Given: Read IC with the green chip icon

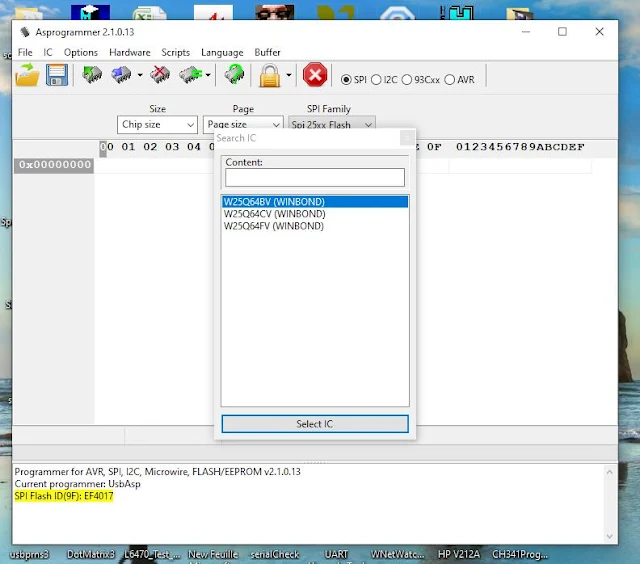Looking at the screenshot, I should click(92, 75).
